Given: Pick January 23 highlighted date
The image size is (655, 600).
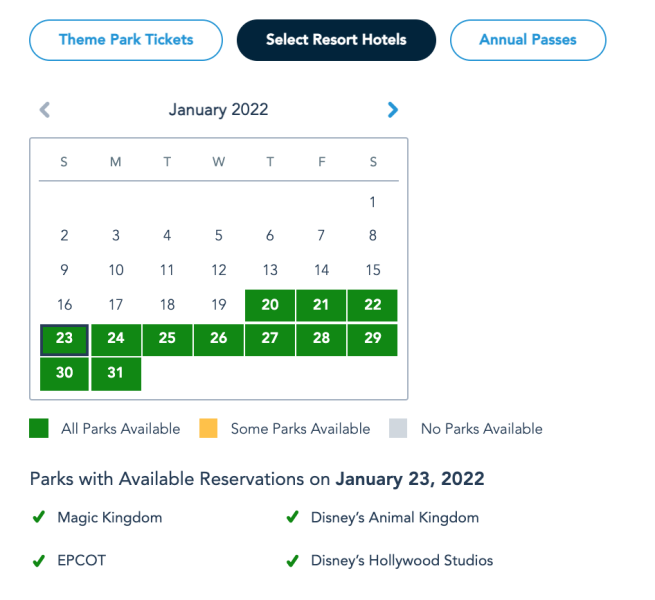Looking at the screenshot, I should pos(64,339).
